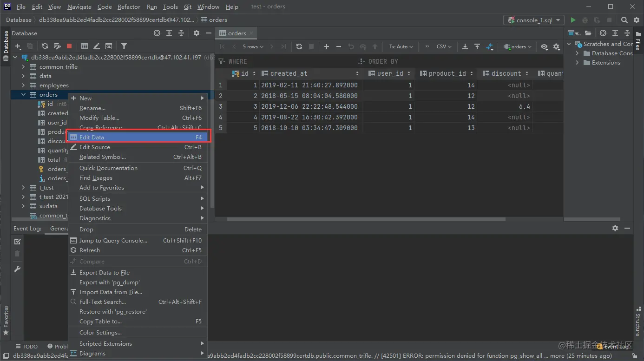Viewport: 644px width, 361px height.
Task: Click the more link in status bar
Action: pyautogui.click(x=557, y=356)
